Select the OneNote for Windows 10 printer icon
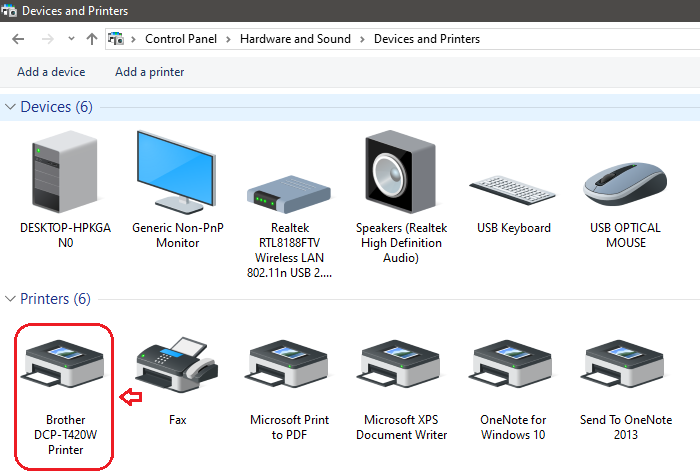This screenshot has height=476, width=700. (512, 363)
